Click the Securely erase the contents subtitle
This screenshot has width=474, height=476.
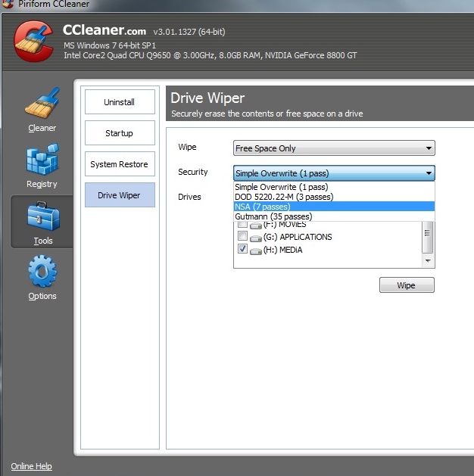267,114
